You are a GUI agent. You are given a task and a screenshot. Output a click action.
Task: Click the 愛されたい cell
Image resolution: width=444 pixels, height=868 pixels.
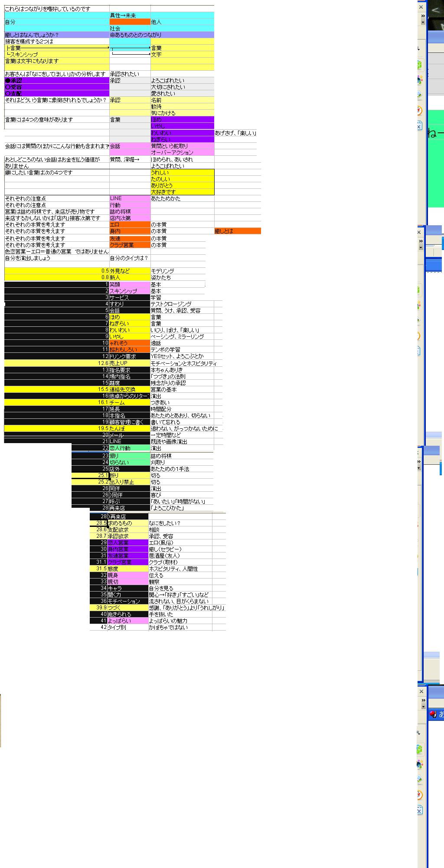pyautogui.click(x=182, y=93)
